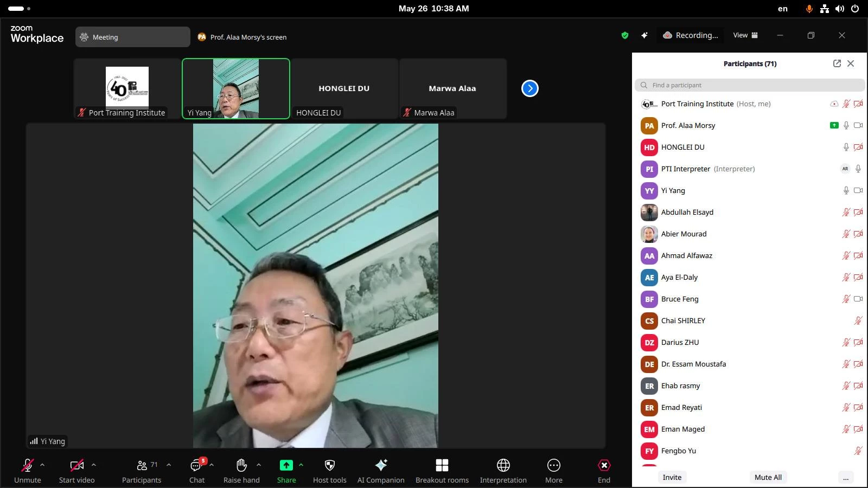The height and width of the screenshot is (488, 868).
Task: Click Bruce Feng's camera icon
Action: (858, 299)
